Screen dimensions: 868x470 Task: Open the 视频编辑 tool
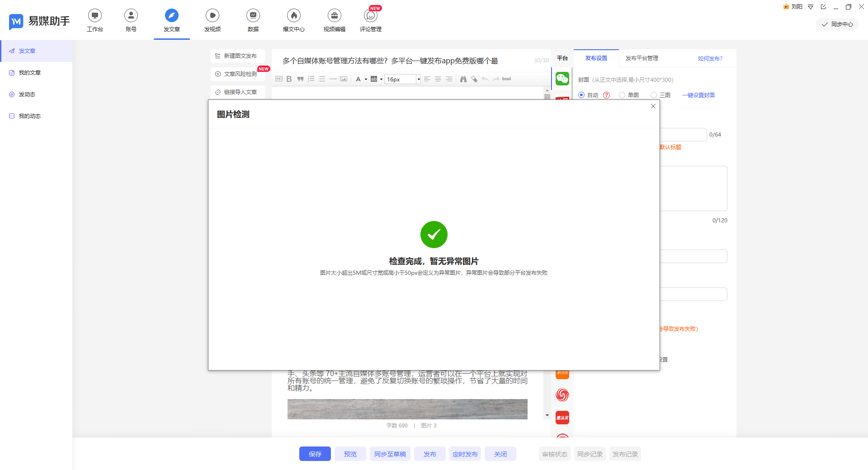coord(334,20)
